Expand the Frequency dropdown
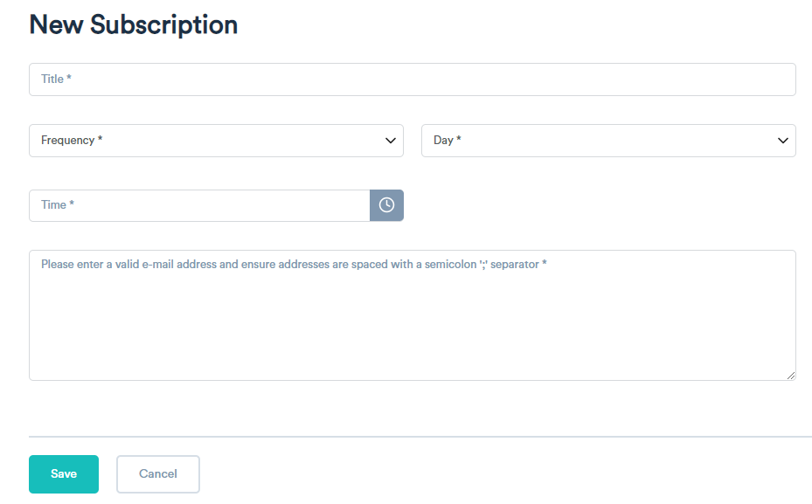The height and width of the screenshot is (504, 812). 216,141
